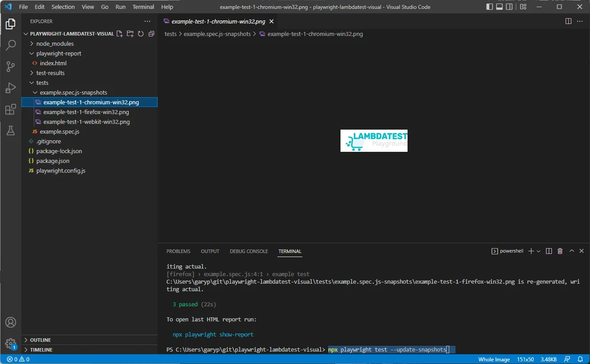Switch to the PROBLEMS panel tab
Screen dimensions: 590x364
coord(178,251)
